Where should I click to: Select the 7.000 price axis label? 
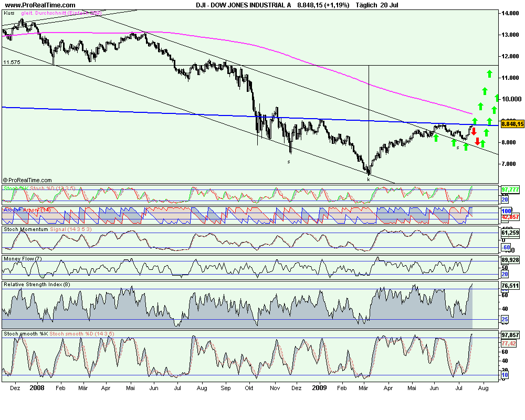[509, 164]
